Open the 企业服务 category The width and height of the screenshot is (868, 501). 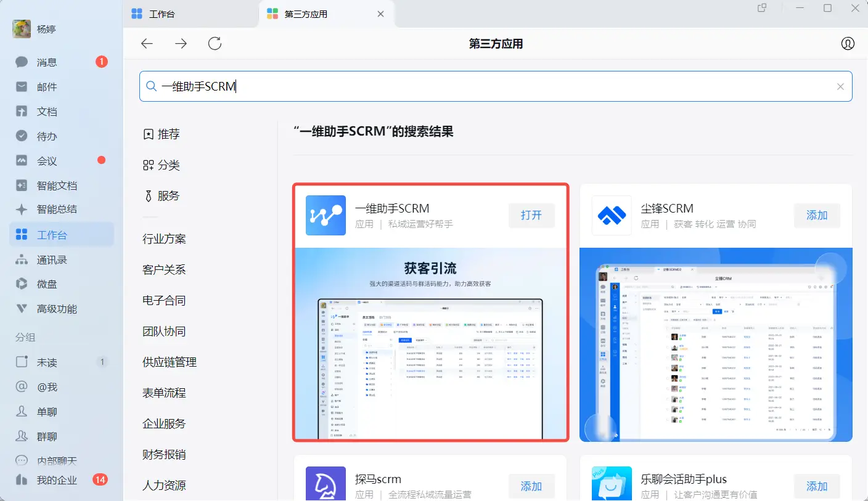[x=164, y=424]
